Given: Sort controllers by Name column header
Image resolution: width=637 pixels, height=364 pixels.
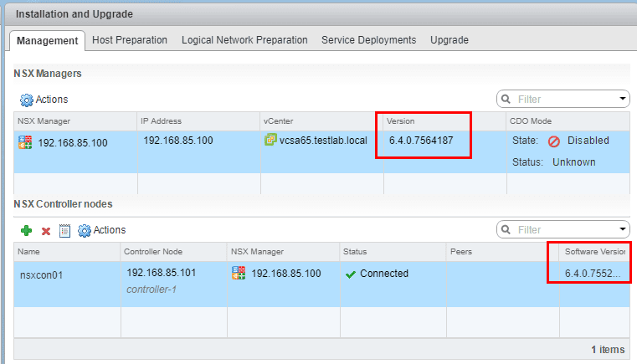Looking at the screenshot, I should tap(67, 252).
